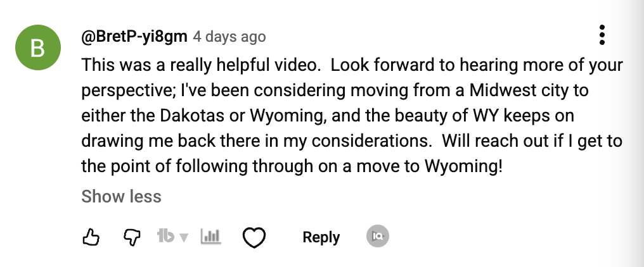The width and height of the screenshot is (644, 267).
Task: Open the @BretP-yi8gm channel link
Action: point(134,36)
